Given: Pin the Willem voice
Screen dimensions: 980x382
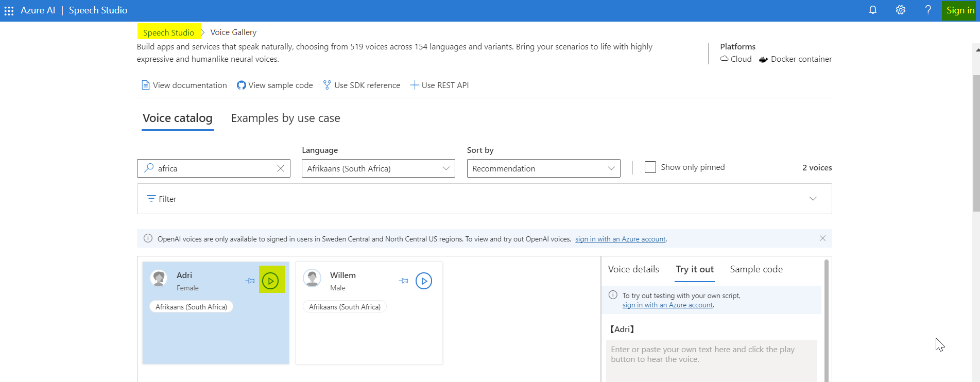Looking at the screenshot, I should click(404, 281).
